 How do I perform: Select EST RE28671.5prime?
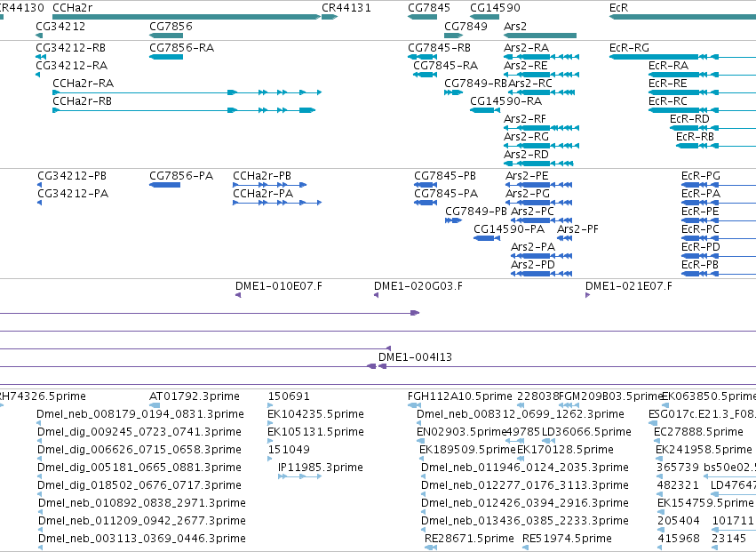[x=431, y=548]
